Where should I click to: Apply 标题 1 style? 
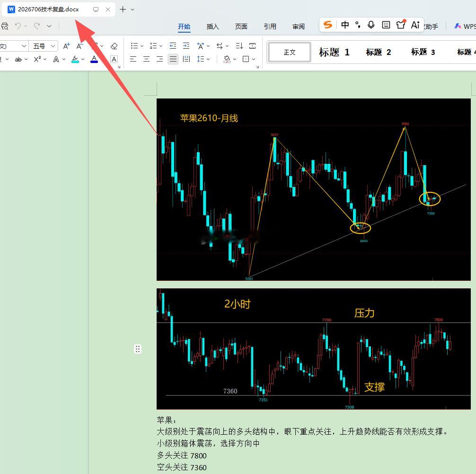(x=334, y=52)
